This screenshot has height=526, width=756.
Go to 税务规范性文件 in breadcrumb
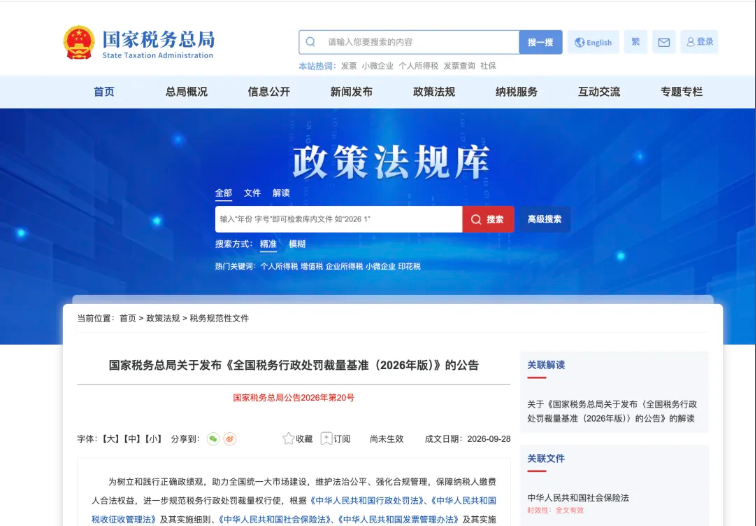(x=219, y=318)
